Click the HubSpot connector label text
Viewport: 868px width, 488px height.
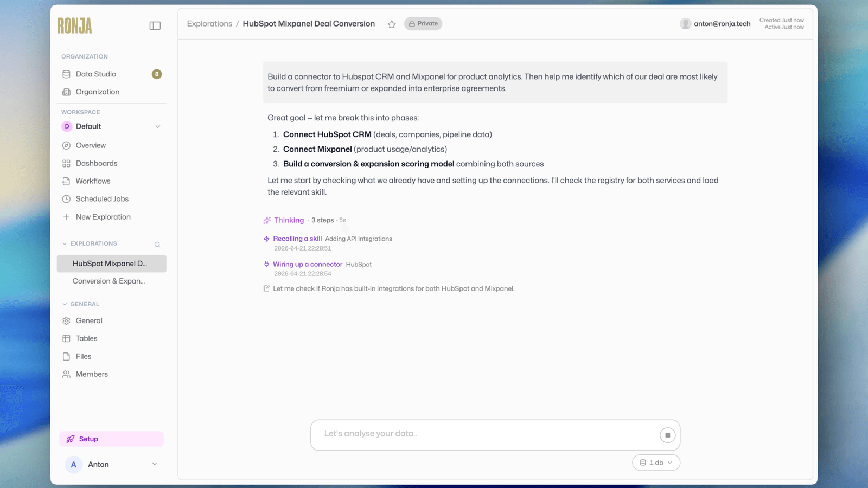click(359, 265)
